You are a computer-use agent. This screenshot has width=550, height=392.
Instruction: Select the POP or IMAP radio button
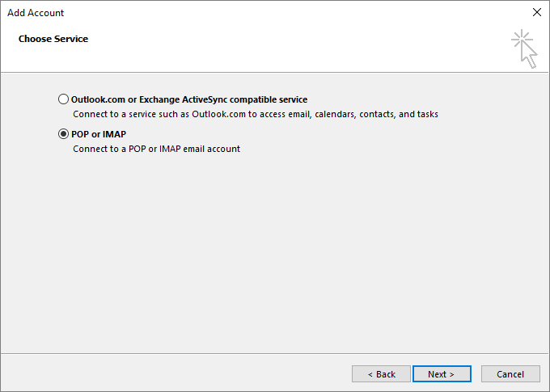64,134
